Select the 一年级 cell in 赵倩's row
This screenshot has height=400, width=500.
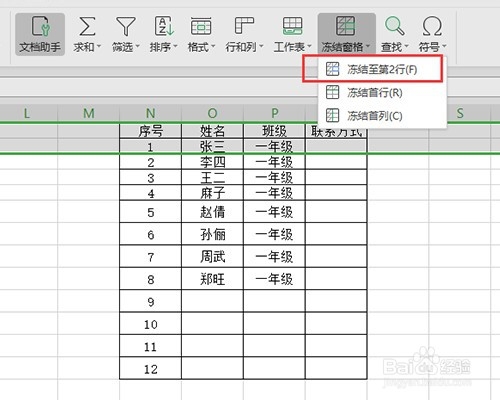[274, 212]
